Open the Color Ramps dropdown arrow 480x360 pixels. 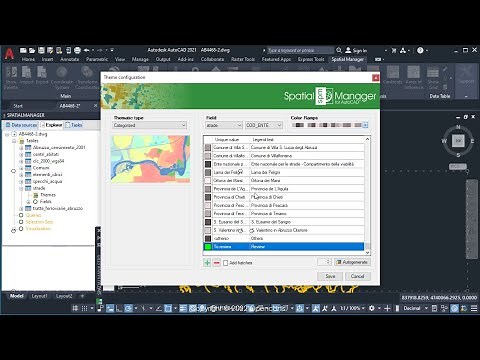point(365,125)
